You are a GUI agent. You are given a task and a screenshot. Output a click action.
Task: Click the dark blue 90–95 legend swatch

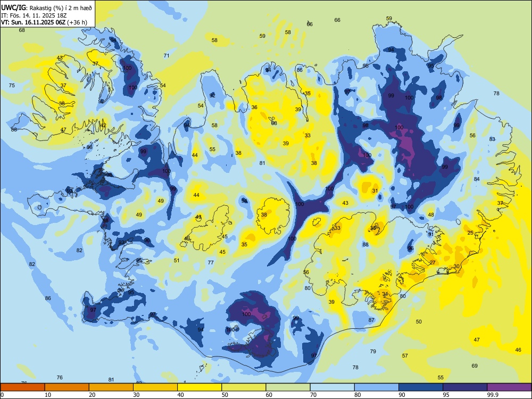coord(421,387)
